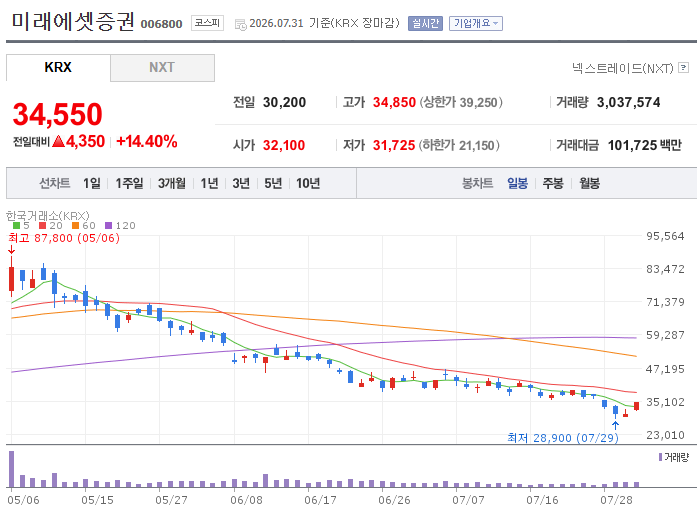Select the 3년 line chart period
The width and height of the screenshot is (697, 512).
coord(241,183)
